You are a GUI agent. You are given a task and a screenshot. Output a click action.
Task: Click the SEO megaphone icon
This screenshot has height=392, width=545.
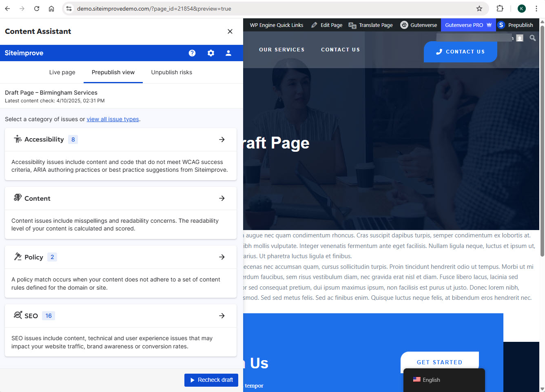pyautogui.click(x=18, y=315)
